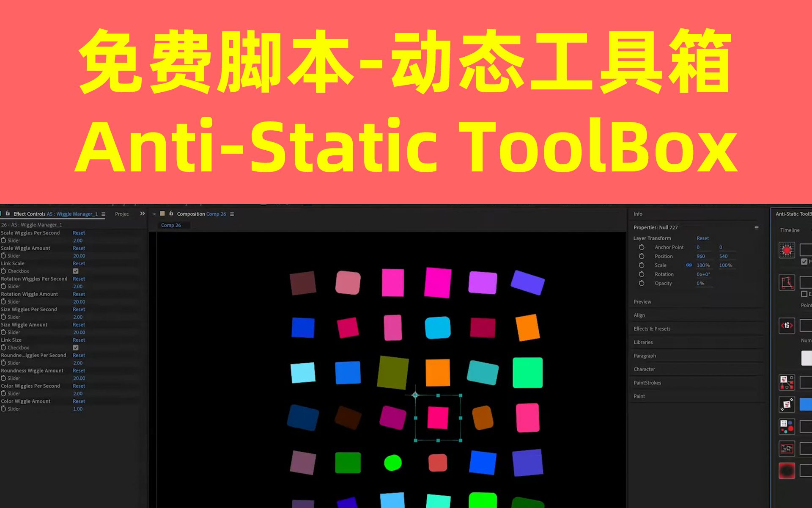The height and width of the screenshot is (508, 812).
Task: Click the blue color swatch in the ToolBox
Action: pos(806,405)
